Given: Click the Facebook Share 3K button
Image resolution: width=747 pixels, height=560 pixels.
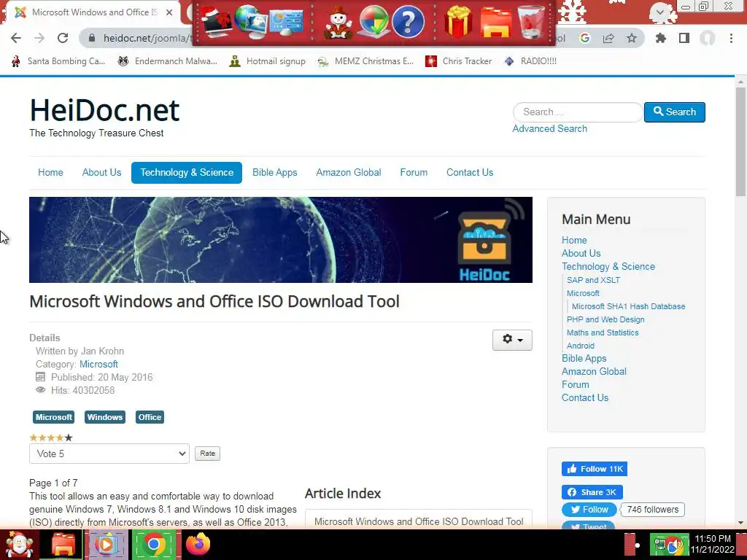Looking at the screenshot, I should coord(592,492).
